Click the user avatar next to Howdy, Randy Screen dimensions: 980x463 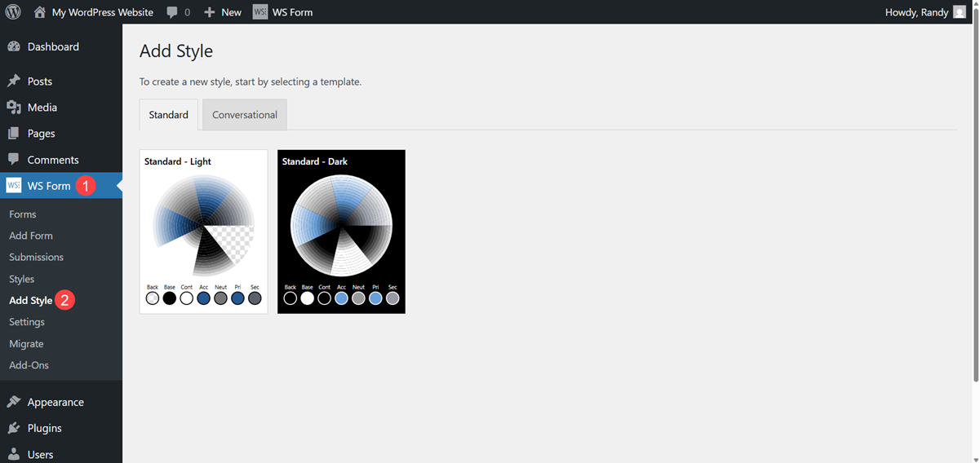coord(960,12)
